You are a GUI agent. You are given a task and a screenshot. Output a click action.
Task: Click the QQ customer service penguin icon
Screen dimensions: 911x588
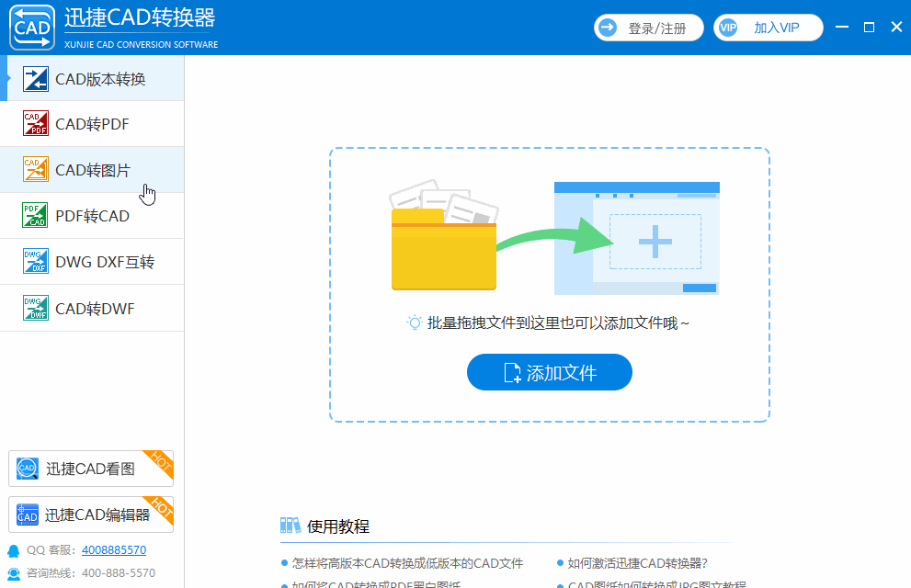tap(13, 550)
